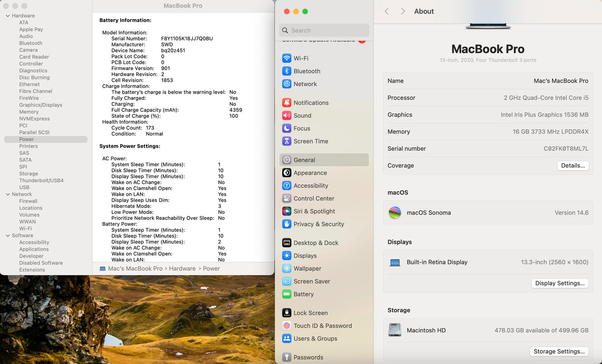Collapse the Software tree section

[x=8, y=236]
